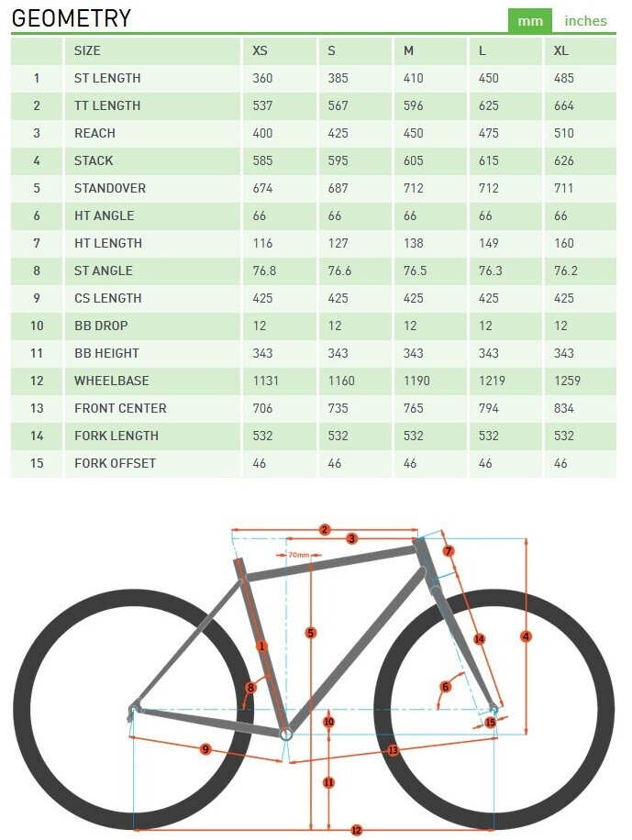Image resolution: width=632 pixels, height=840 pixels.
Task: Click marker 7 at the head tube
Action: (x=449, y=551)
